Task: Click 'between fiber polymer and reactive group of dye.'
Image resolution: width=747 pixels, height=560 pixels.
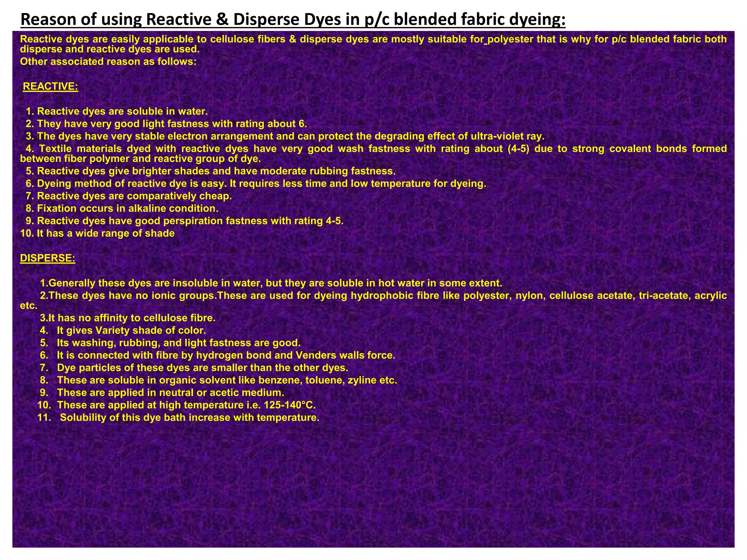Action: (141, 159)
